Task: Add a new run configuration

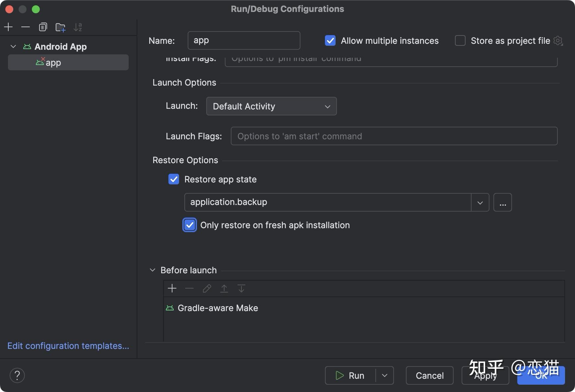Action: pyautogui.click(x=8, y=27)
